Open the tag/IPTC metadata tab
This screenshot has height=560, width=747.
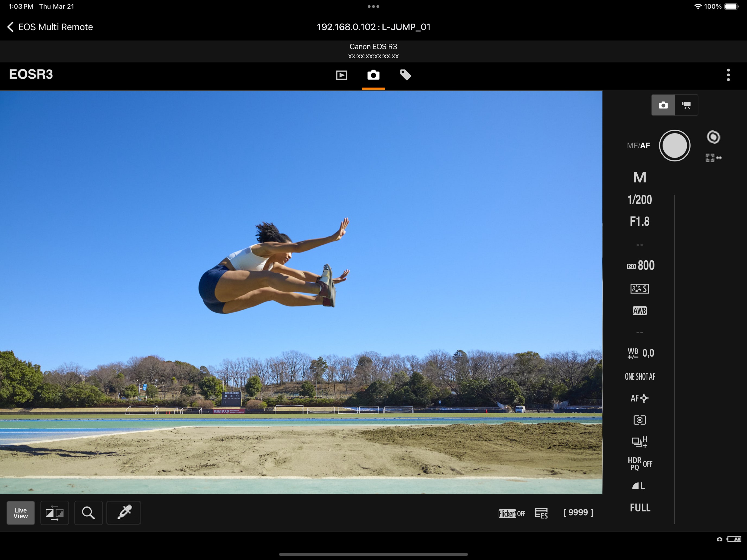click(x=405, y=75)
